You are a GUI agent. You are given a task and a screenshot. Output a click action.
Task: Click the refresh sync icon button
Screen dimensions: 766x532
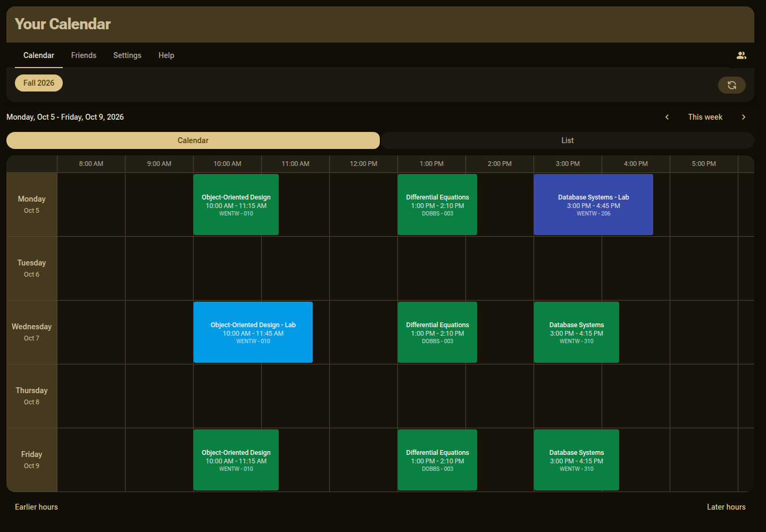coord(732,85)
